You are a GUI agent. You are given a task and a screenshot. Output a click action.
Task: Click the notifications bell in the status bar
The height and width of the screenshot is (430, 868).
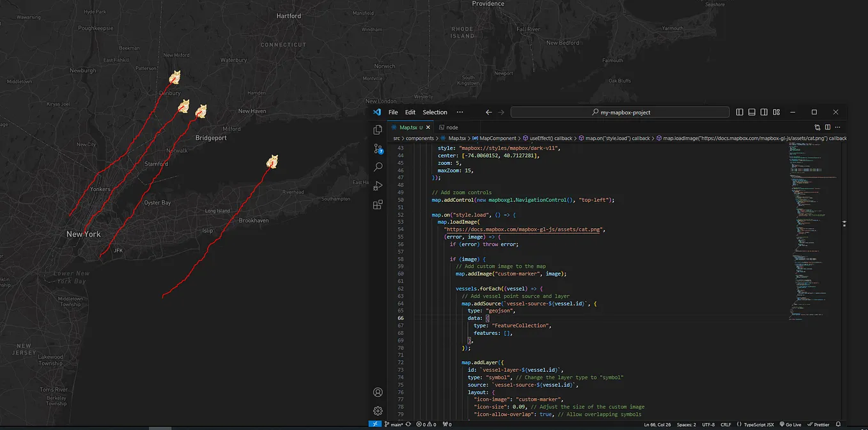click(837, 424)
